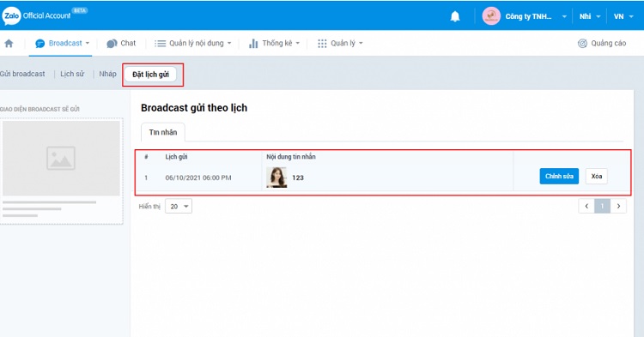Click the Quản lý grid icon

322,44
